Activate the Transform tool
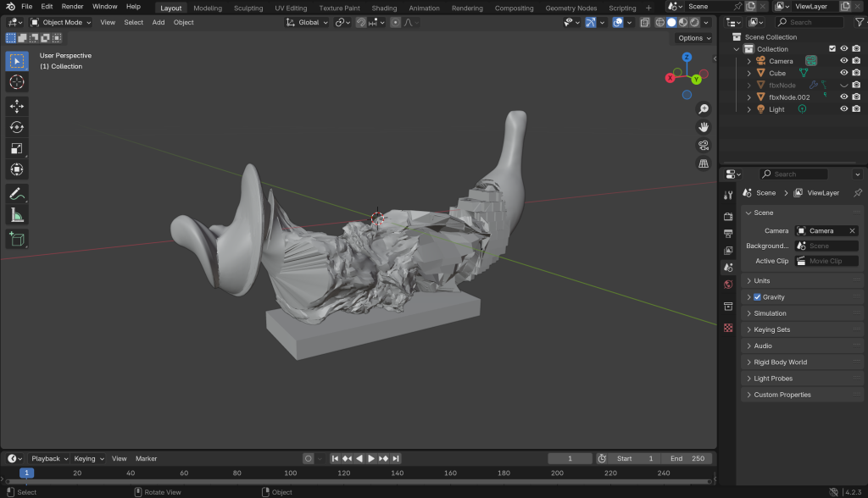The image size is (868, 498). [17, 169]
